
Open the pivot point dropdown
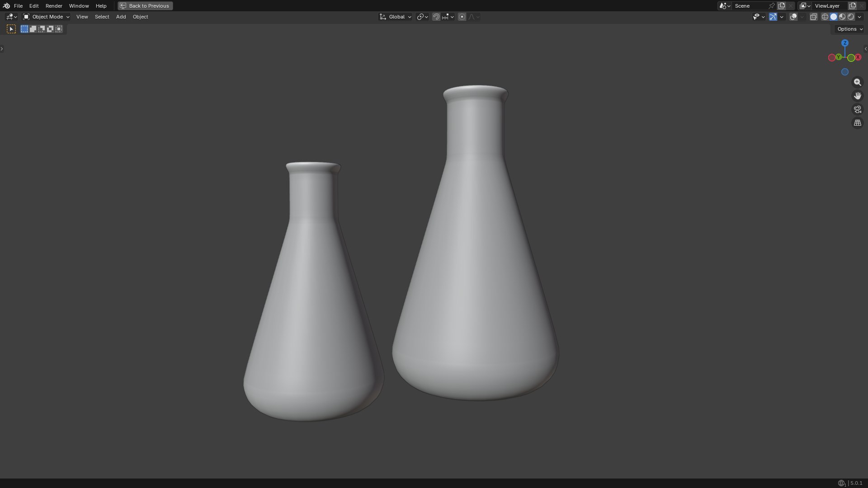coord(423,17)
